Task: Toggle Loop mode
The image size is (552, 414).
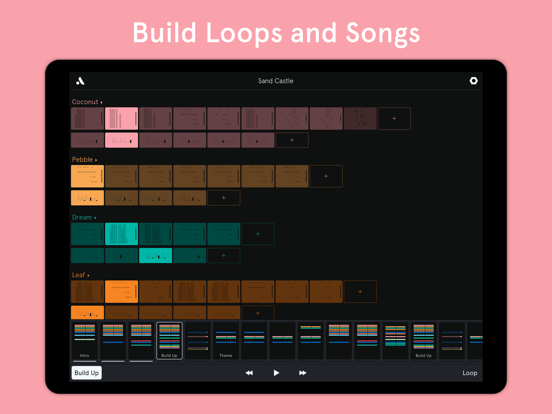Action: [470, 373]
